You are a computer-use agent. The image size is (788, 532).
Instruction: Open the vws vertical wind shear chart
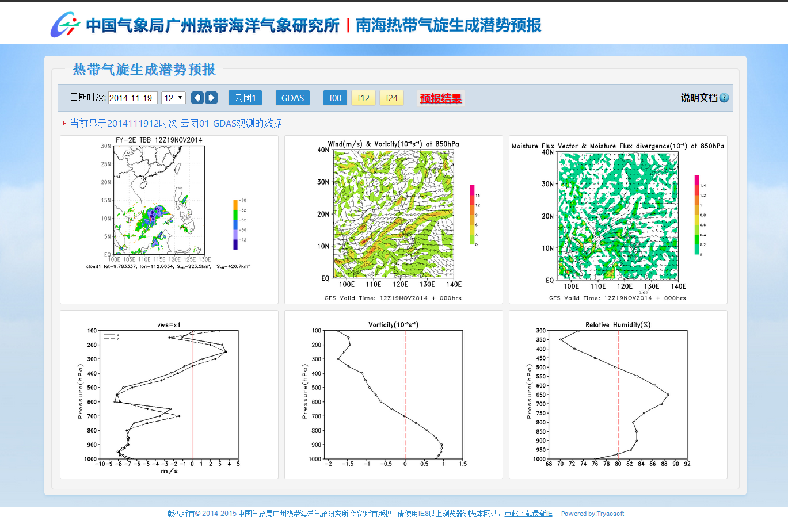coord(169,395)
